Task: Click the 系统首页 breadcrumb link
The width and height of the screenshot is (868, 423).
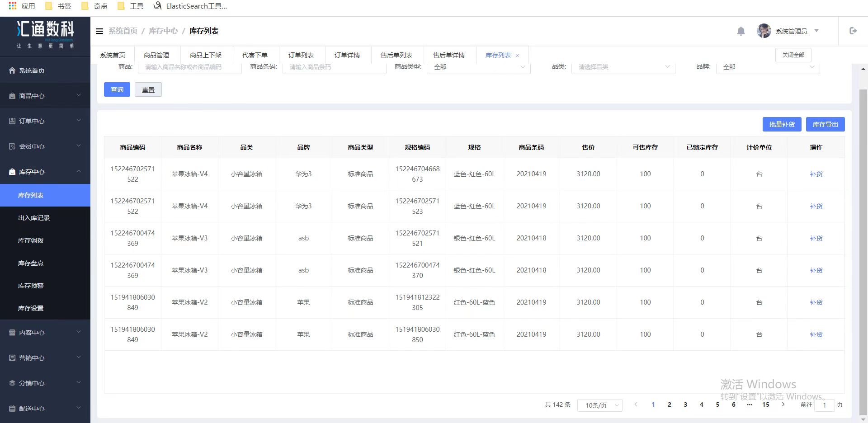Action: tap(123, 31)
